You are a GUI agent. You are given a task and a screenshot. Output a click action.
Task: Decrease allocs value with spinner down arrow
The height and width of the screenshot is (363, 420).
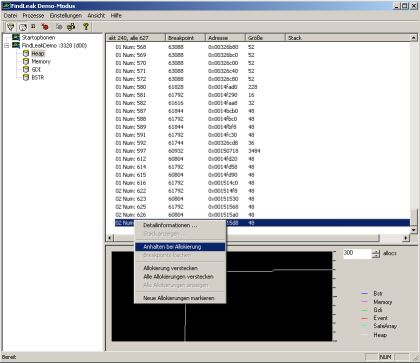pyautogui.click(x=376, y=256)
